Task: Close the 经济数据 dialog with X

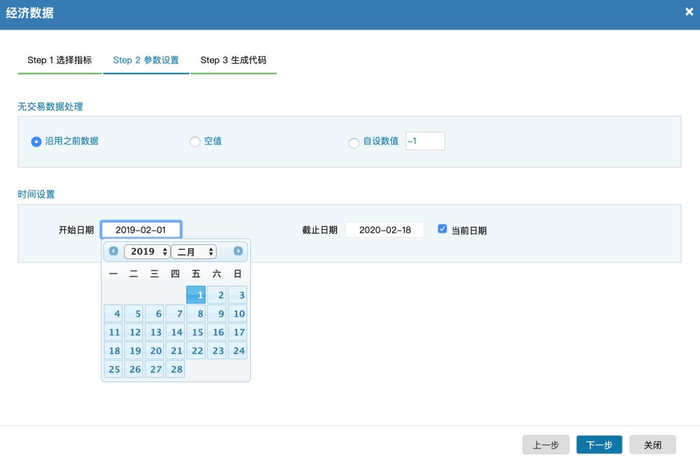Action: (689, 12)
